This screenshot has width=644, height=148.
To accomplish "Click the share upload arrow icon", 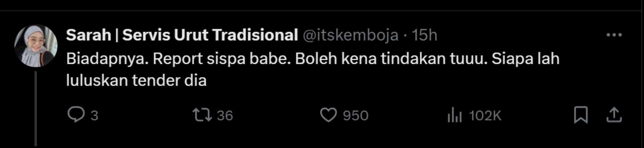I will click(614, 115).
